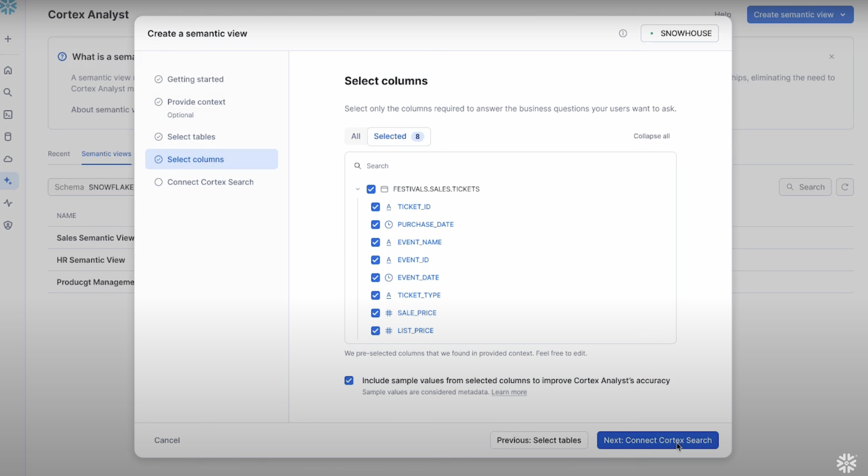Click Next: Connect Cortex Search button
The image size is (868, 476).
coord(658,440)
